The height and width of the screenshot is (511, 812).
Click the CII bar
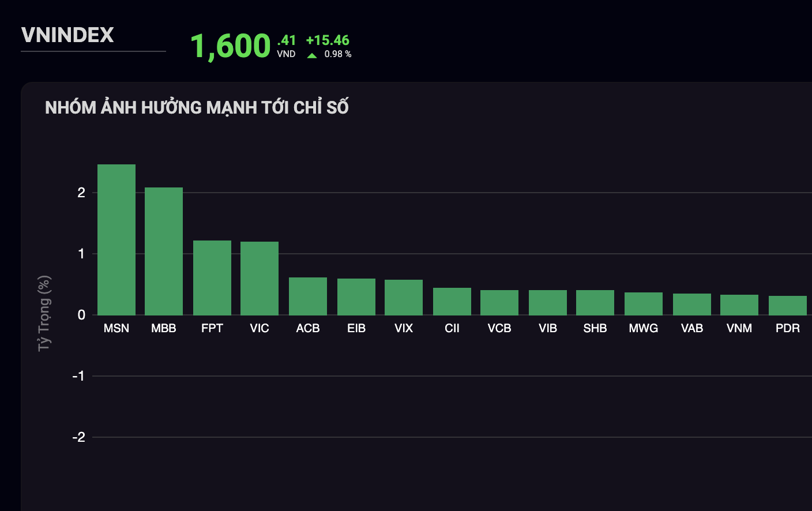[x=452, y=302]
